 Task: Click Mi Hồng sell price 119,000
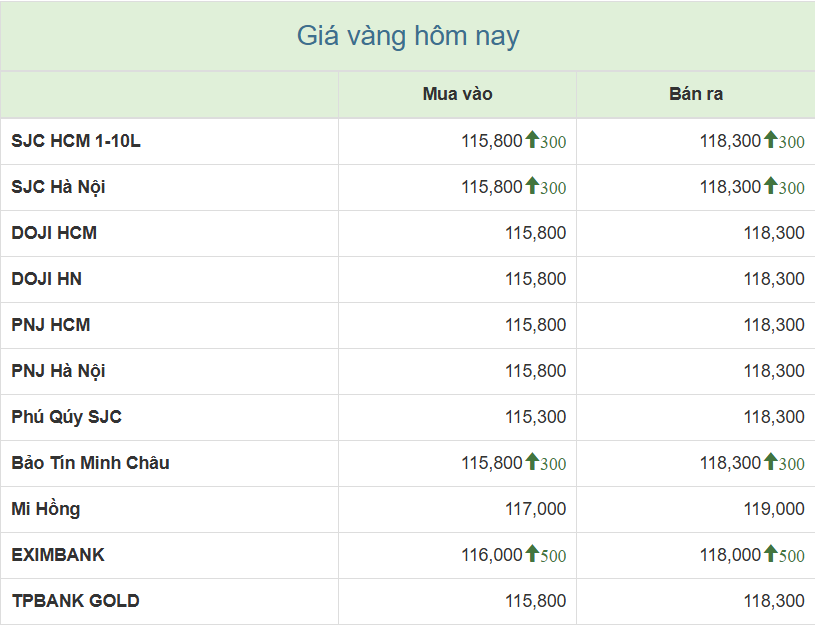(x=773, y=509)
